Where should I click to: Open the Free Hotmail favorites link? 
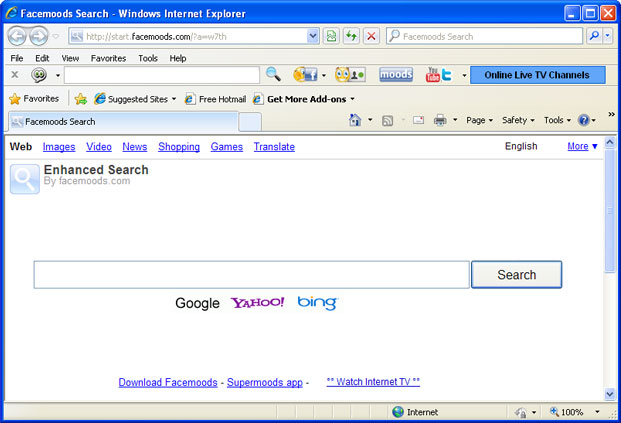coord(215,99)
